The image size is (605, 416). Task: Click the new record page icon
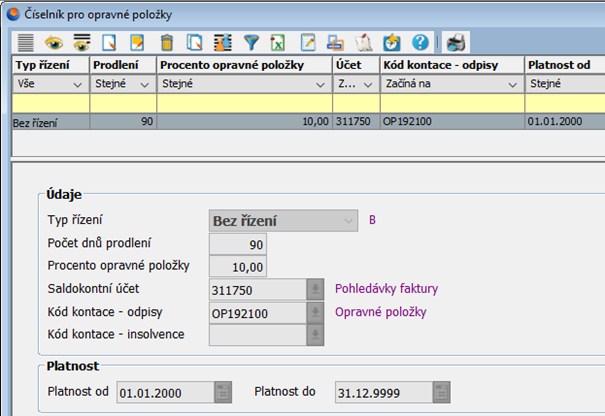coord(110,42)
